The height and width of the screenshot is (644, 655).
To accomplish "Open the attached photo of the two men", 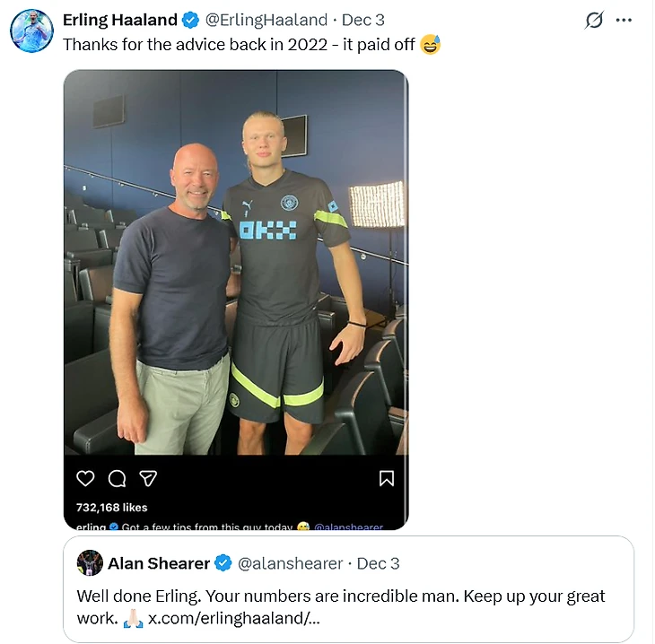I will [x=235, y=269].
